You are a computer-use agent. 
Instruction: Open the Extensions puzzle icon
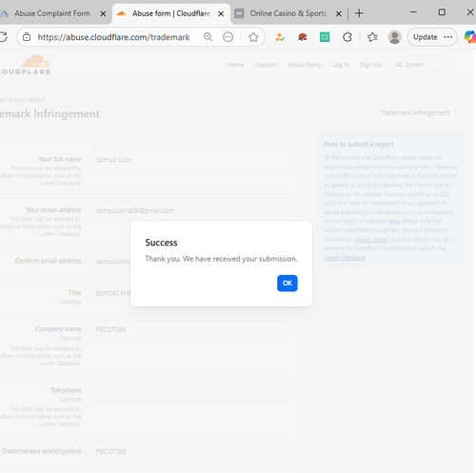(347, 37)
